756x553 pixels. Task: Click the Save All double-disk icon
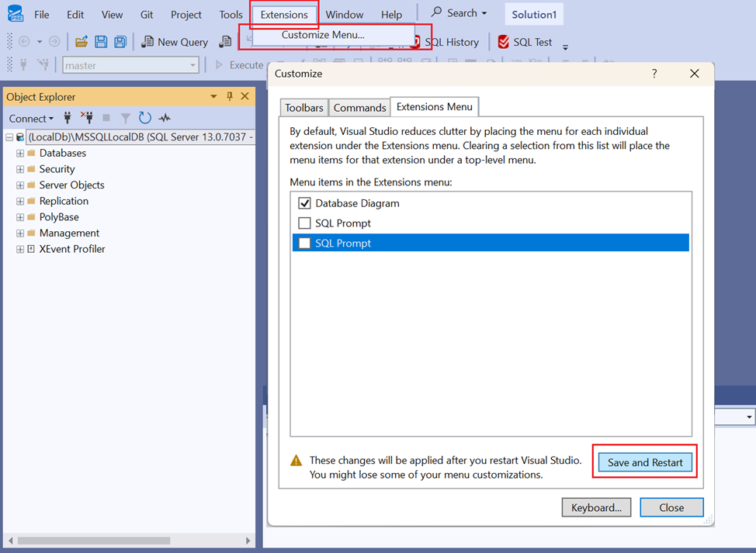(120, 42)
